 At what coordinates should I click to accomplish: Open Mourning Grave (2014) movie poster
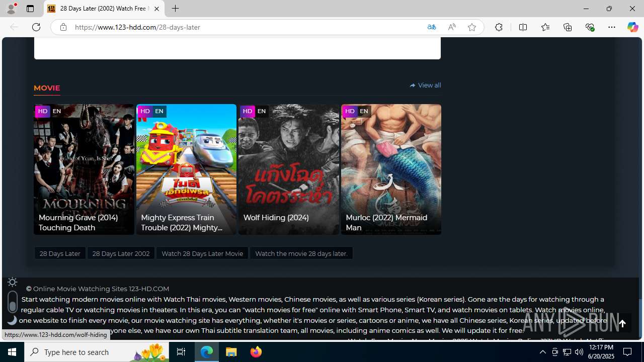coord(84,169)
